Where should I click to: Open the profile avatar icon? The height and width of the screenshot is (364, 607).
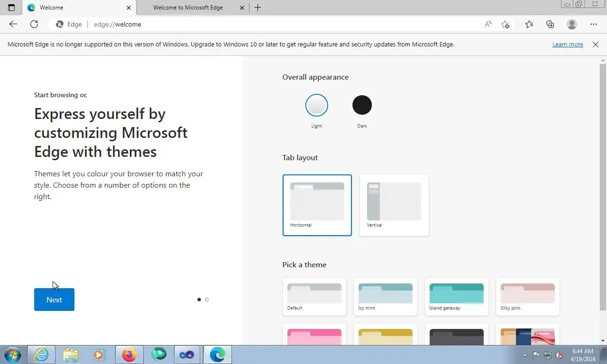pos(572,24)
